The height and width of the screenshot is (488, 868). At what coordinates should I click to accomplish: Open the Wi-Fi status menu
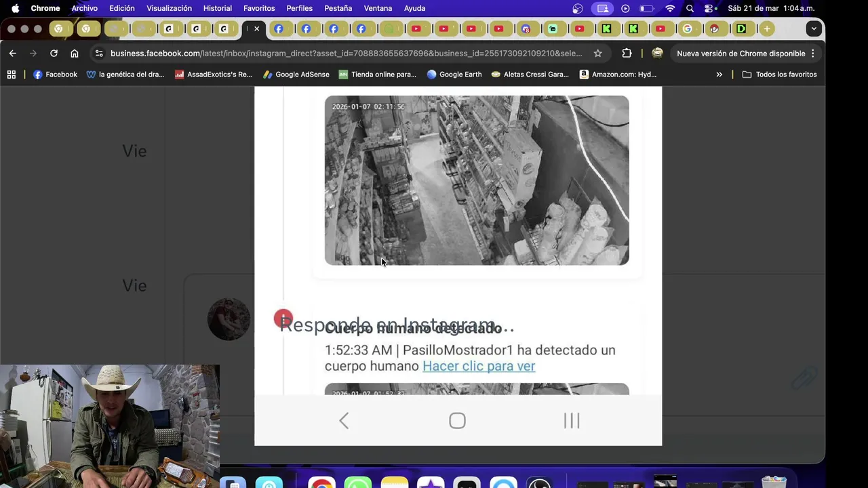coord(670,8)
